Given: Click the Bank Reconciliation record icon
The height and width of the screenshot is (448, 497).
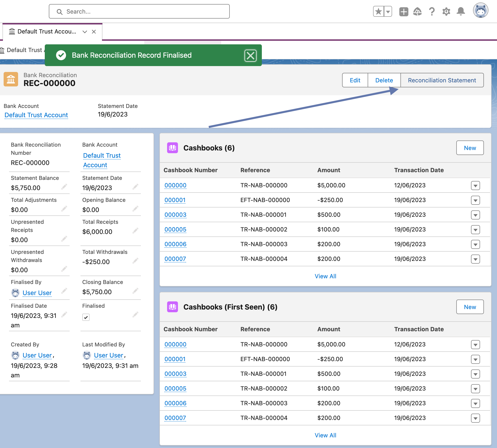Looking at the screenshot, I should (x=11, y=79).
